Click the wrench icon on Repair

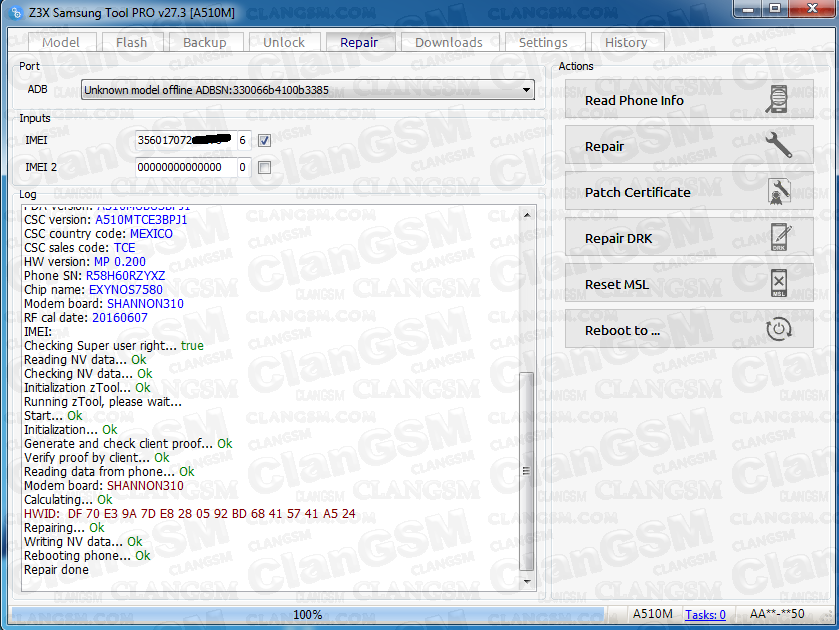779,145
